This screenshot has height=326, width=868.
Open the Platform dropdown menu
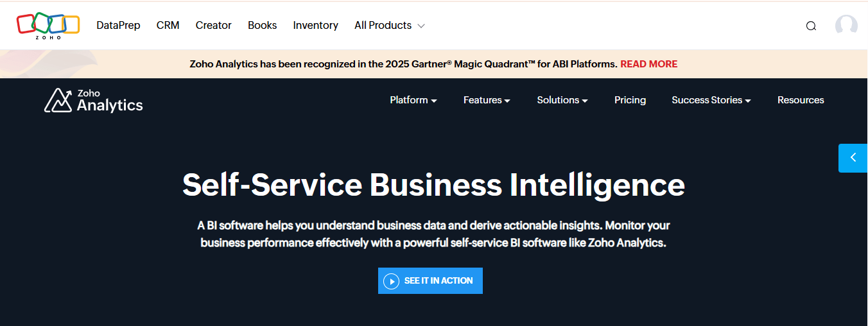coord(413,100)
